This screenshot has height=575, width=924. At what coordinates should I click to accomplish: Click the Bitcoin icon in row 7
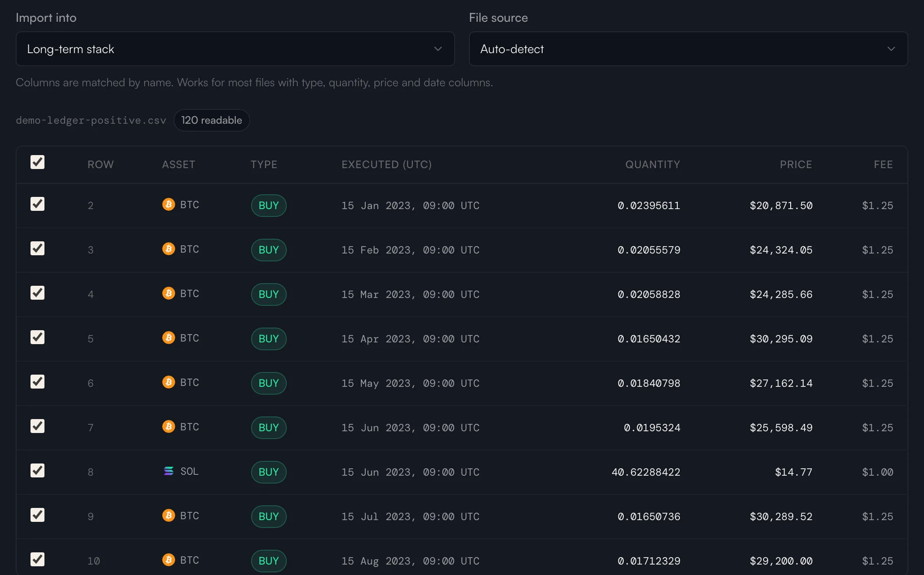click(x=169, y=426)
